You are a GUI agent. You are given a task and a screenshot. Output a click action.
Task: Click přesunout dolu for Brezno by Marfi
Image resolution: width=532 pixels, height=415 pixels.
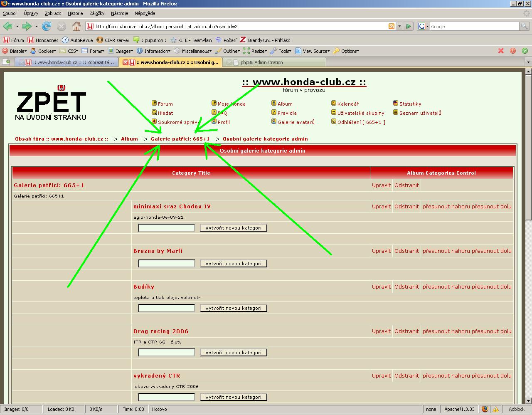492,251
